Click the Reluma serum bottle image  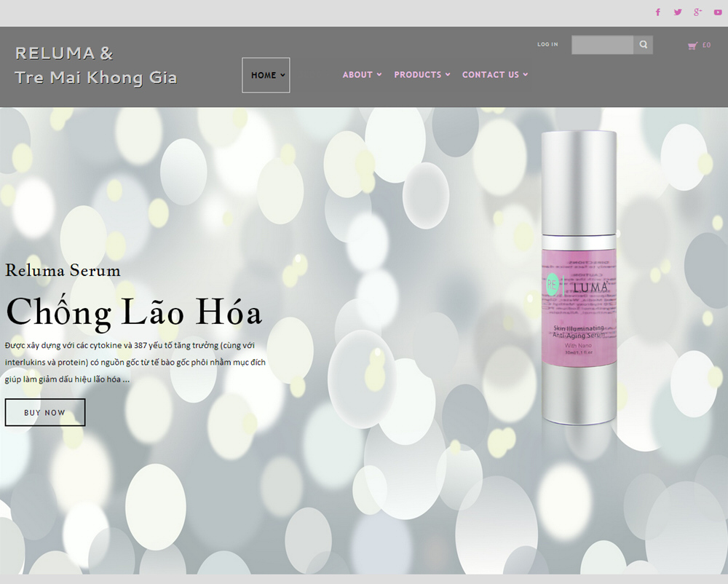579,277
